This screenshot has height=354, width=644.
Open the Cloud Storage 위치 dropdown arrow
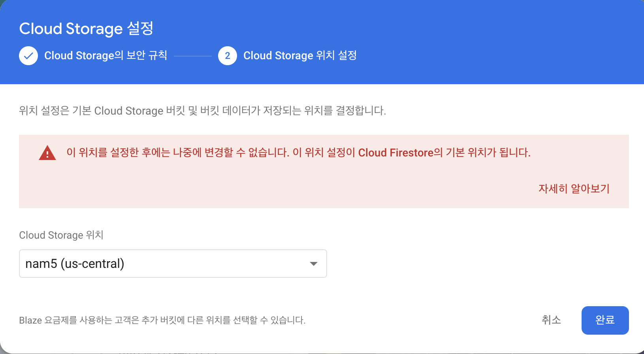click(314, 264)
